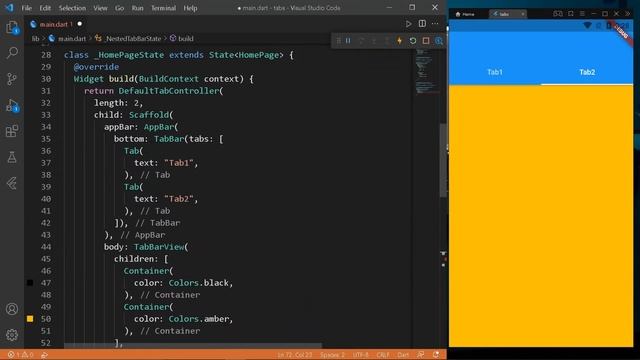Viewport: 640px width, 360px height.
Task: Click main.dart in the breadcrumb
Action: pos(72,38)
